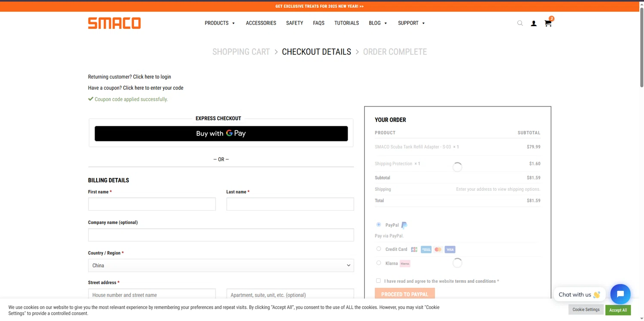Click the Total $81.59 amount

point(534,201)
